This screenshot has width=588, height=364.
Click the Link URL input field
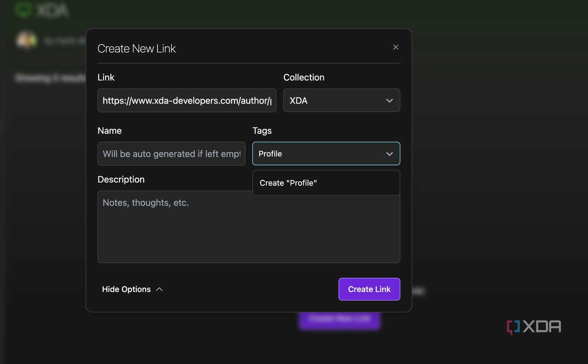point(187,100)
